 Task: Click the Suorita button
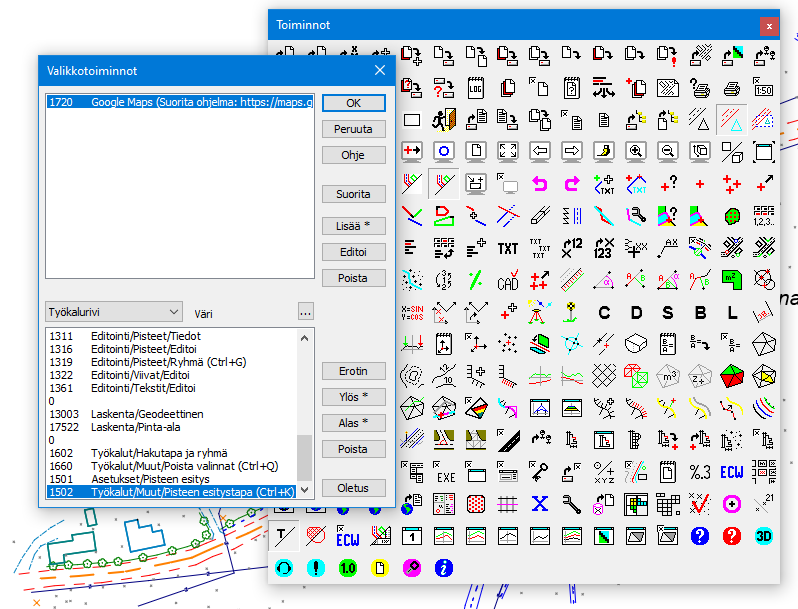[x=354, y=194]
